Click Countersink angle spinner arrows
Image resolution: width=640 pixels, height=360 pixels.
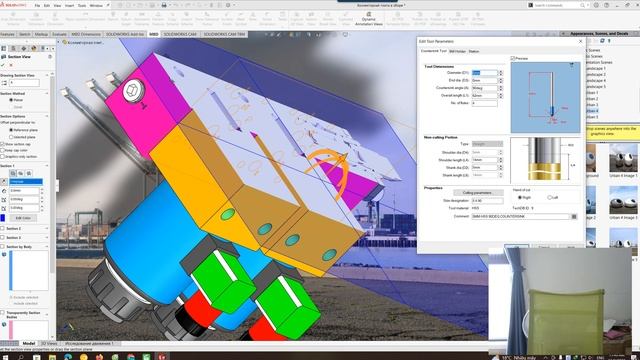tap(501, 88)
